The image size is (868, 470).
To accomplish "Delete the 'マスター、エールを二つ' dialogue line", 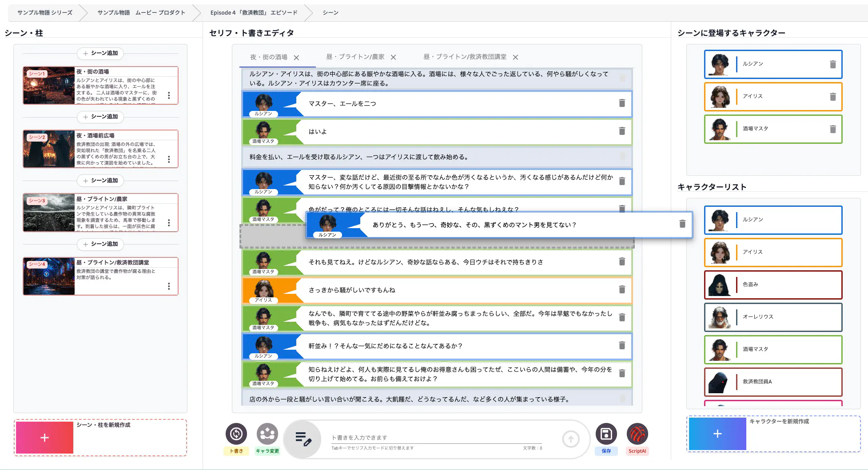I will pos(622,103).
